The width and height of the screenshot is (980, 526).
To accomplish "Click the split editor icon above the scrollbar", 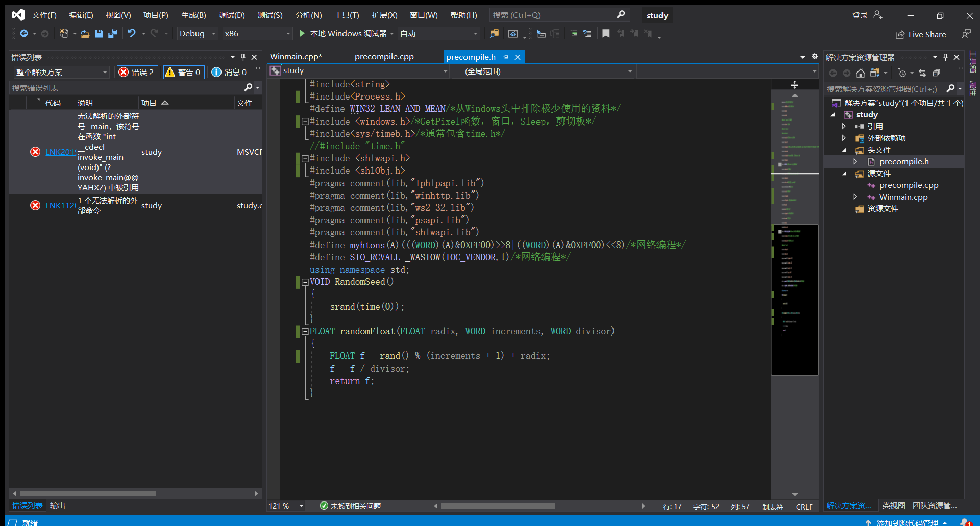I will (795, 85).
